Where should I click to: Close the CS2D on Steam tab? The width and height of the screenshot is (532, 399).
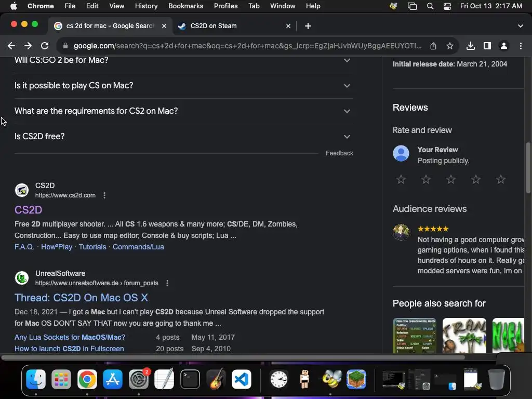pos(288,26)
